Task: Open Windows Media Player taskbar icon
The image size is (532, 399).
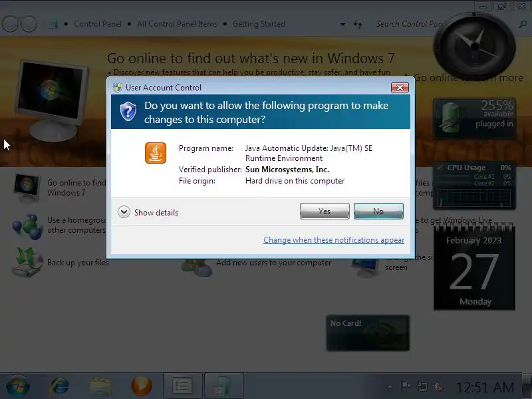Action: coord(141,386)
